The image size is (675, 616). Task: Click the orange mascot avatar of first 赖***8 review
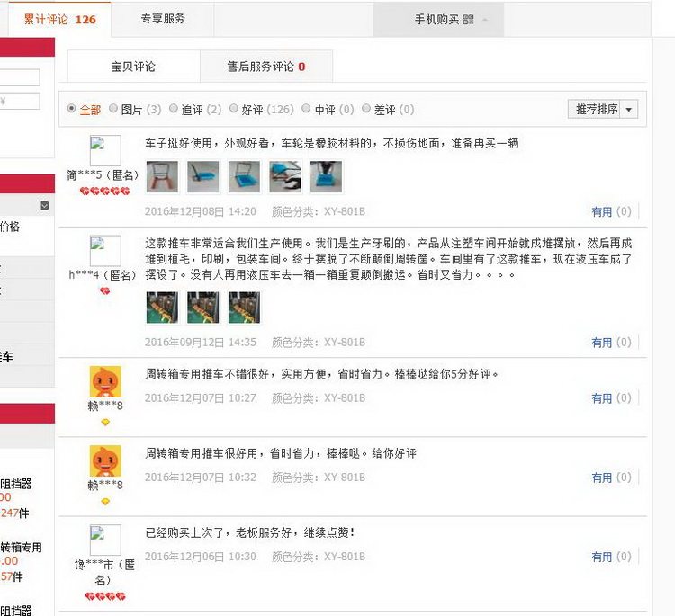[105, 381]
